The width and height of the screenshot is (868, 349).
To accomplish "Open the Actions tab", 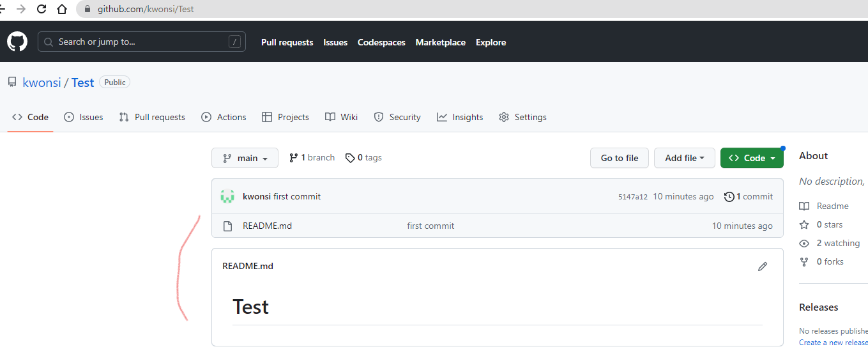I will (224, 117).
